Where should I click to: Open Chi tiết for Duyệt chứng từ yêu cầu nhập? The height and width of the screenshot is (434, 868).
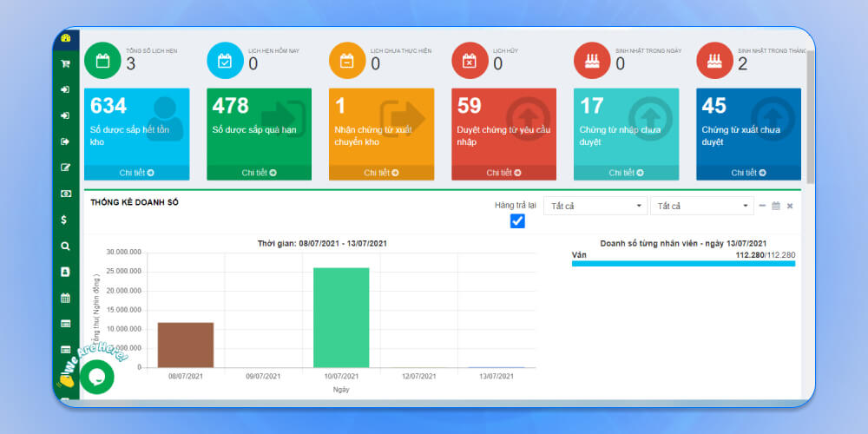[503, 173]
